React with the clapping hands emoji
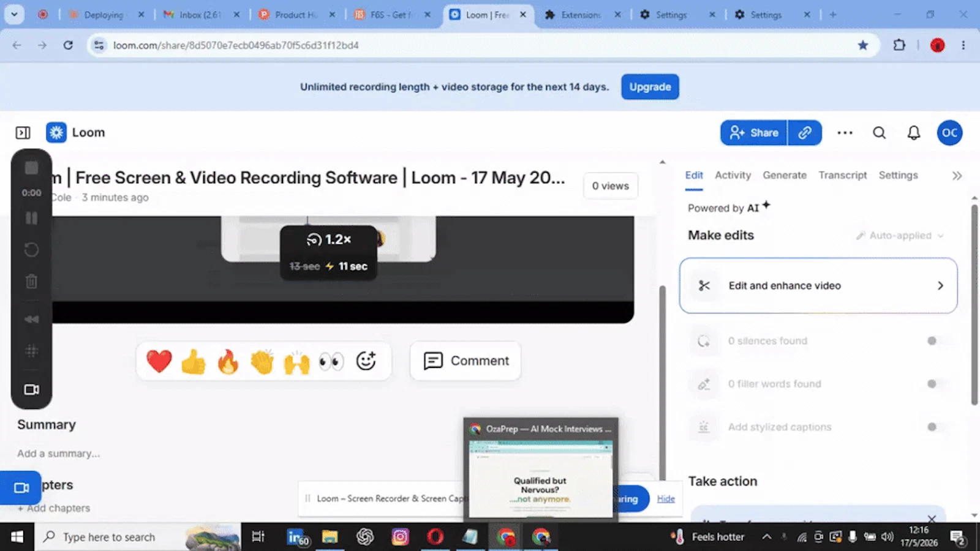 pyautogui.click(x=262, y=361)
